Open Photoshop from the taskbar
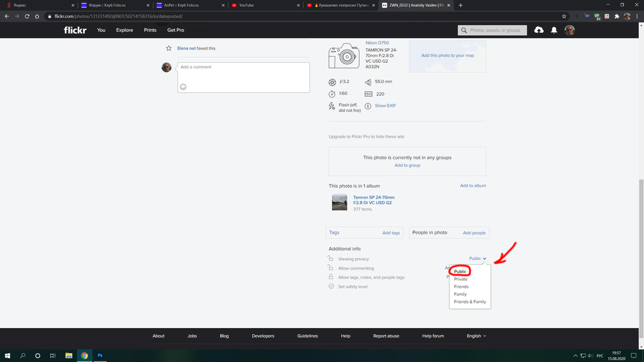This screenshot has height=362, width=644. click(x=100, y=356)
